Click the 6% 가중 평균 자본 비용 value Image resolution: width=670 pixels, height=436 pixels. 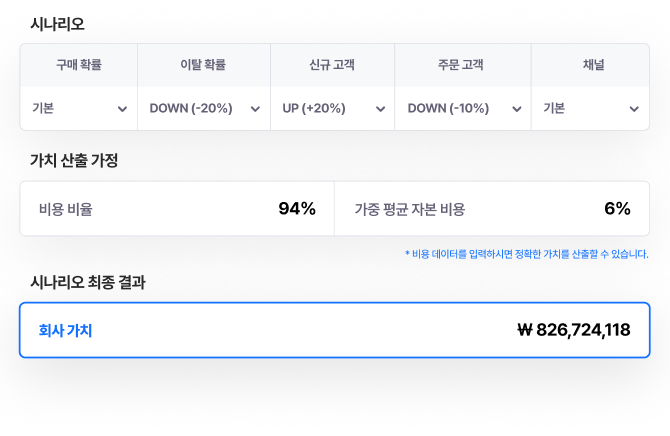coord(617,209)
